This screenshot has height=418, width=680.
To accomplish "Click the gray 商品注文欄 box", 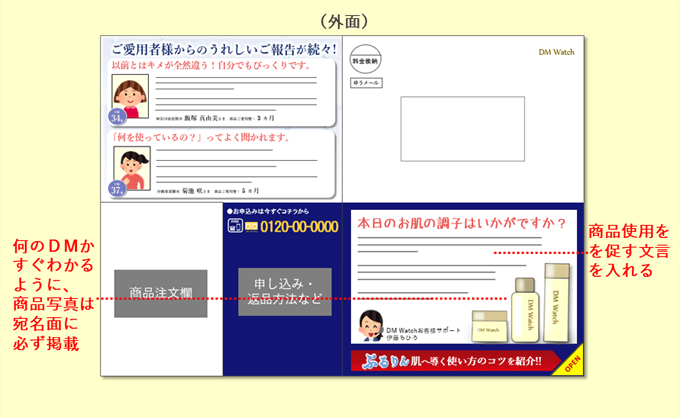I will [160, 294].
